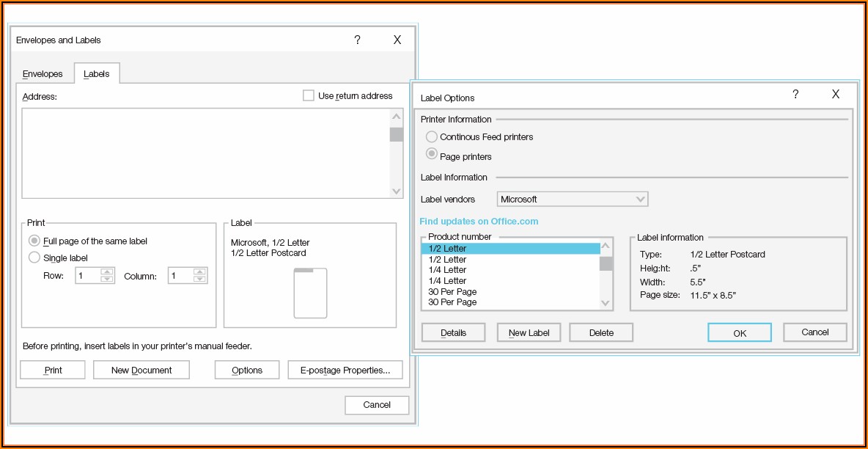
Task: Open the Label vendors dropdown
Action: coord(572,199)
